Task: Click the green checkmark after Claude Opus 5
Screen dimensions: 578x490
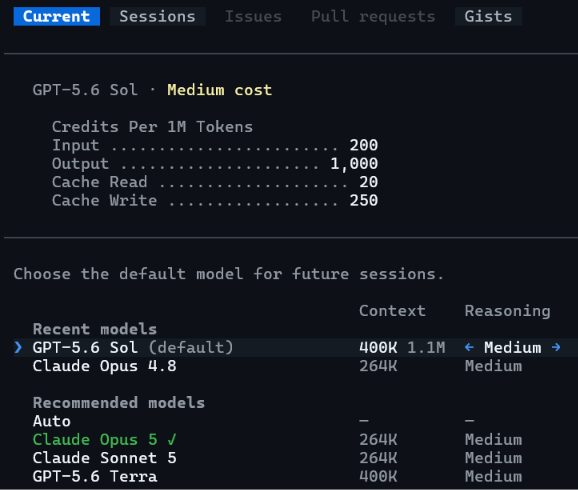Action: click(172, 439)
